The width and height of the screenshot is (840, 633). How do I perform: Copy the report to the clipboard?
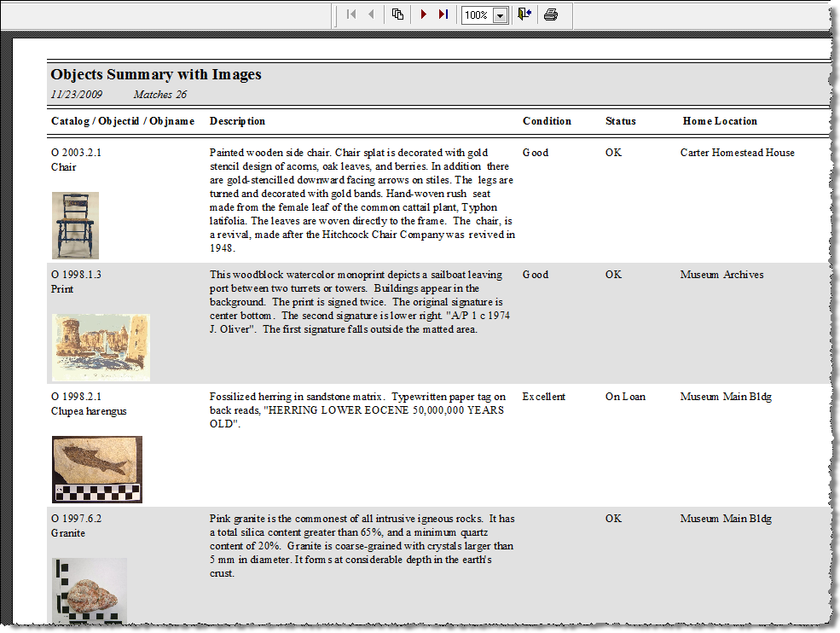397,14
